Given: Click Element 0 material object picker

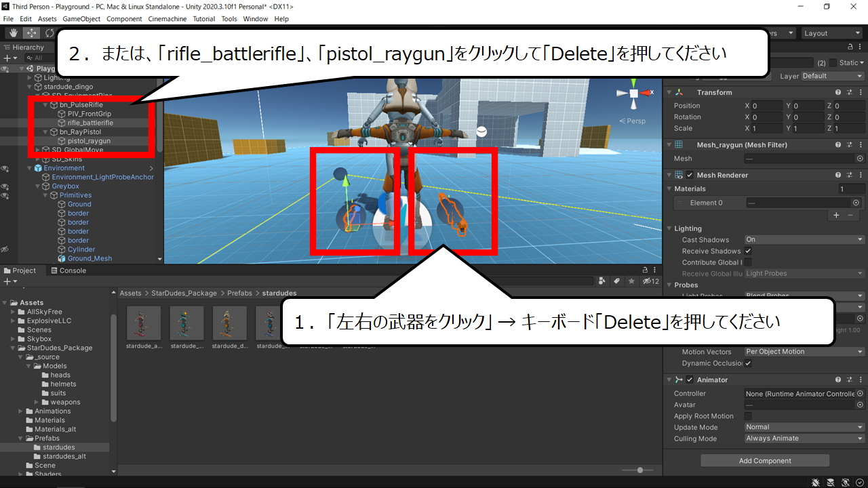Looking at the screenshot, I should point(856,203).
